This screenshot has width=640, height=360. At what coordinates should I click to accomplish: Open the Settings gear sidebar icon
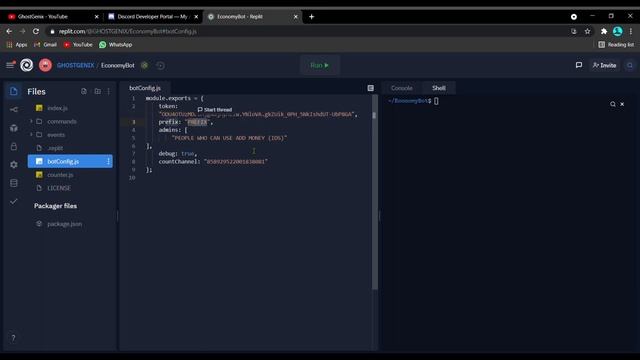pyautogui.click(x=13, y=164)
